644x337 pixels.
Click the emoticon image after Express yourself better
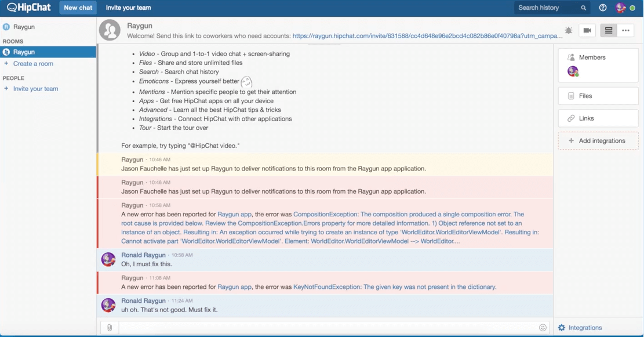click(246, 82)
